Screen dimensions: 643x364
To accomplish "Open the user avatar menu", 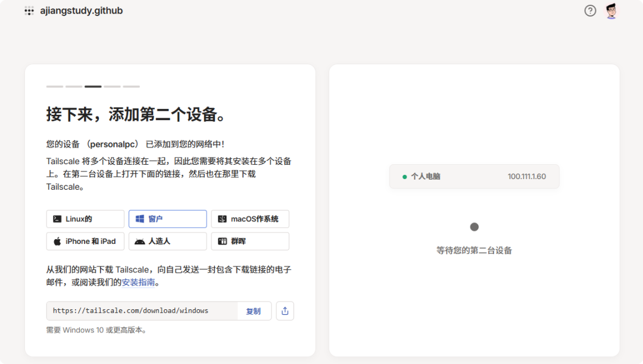I will tap(611, 11).
